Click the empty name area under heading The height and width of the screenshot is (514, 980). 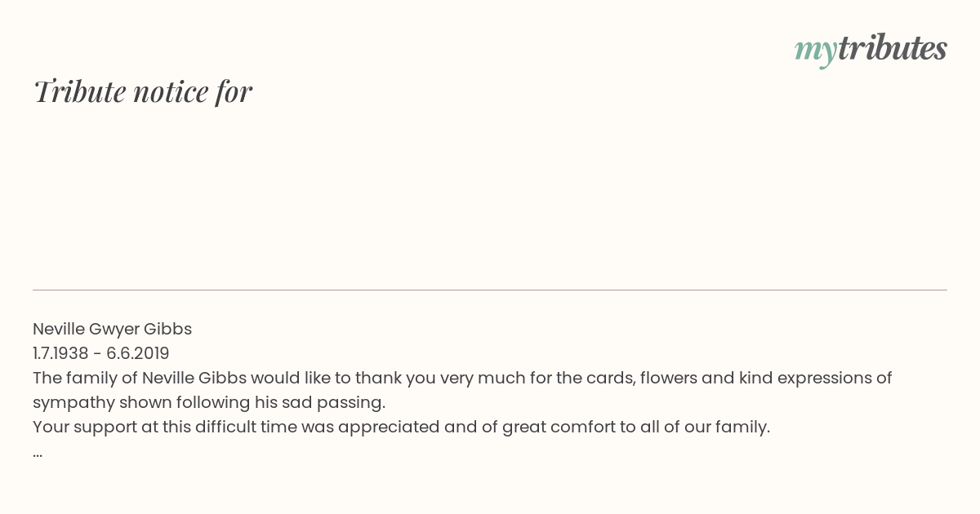490,196
